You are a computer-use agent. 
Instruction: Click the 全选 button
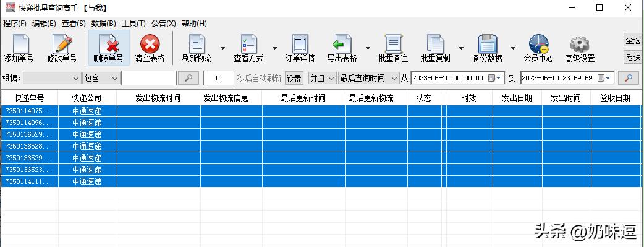pos(633,40)
